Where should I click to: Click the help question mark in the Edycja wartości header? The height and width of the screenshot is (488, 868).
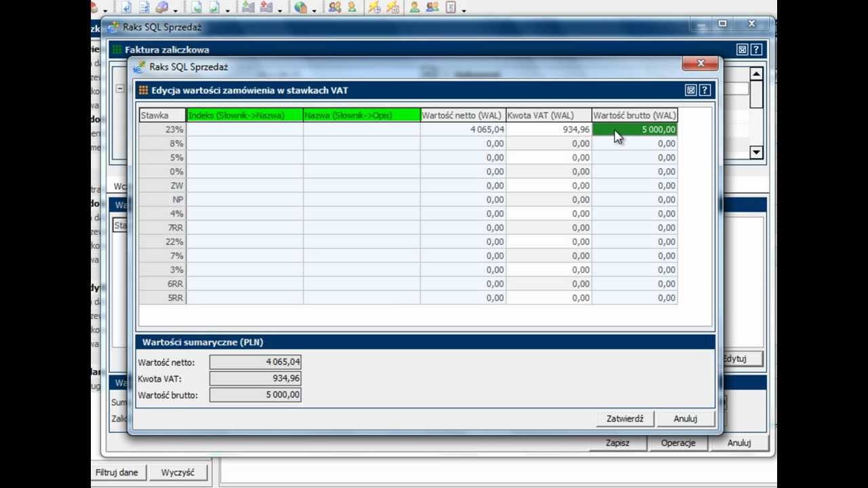point(705,90)
